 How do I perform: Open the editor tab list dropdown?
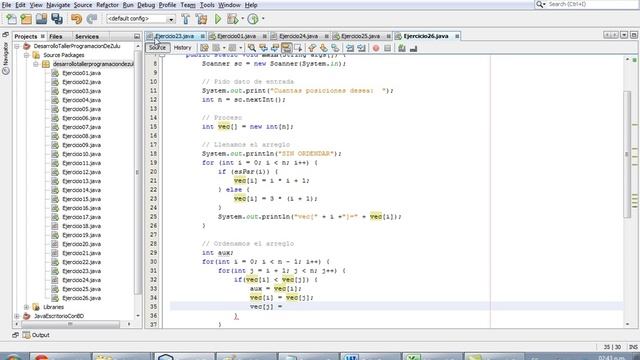coord(624,35)
